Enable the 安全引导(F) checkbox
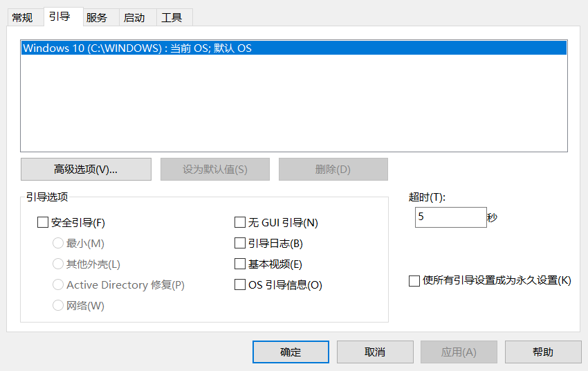 (43, 222)
